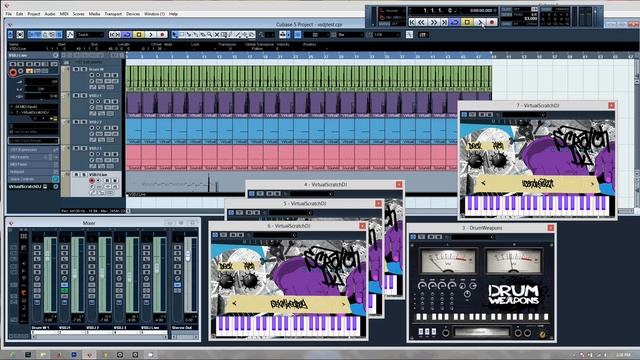Open No Track Preset dropdown in Inspector
Viewport: 640px width, 360px height.
pos(33,140)
